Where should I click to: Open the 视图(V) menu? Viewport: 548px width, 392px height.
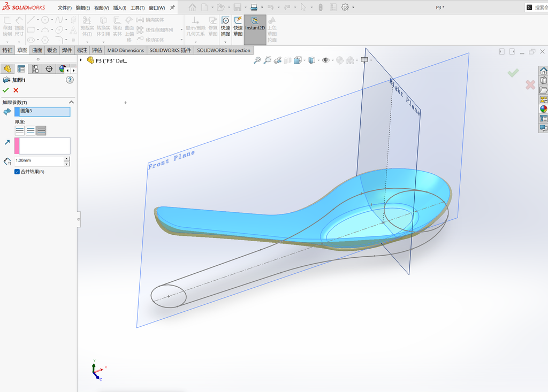(101, 7)
